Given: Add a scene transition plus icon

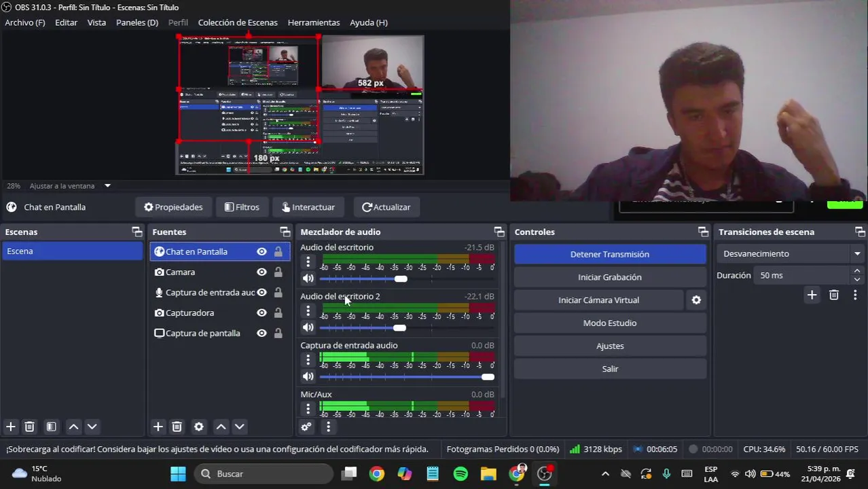Looking at the screenshot, I should pyautogui.click(x=812, y=295).
